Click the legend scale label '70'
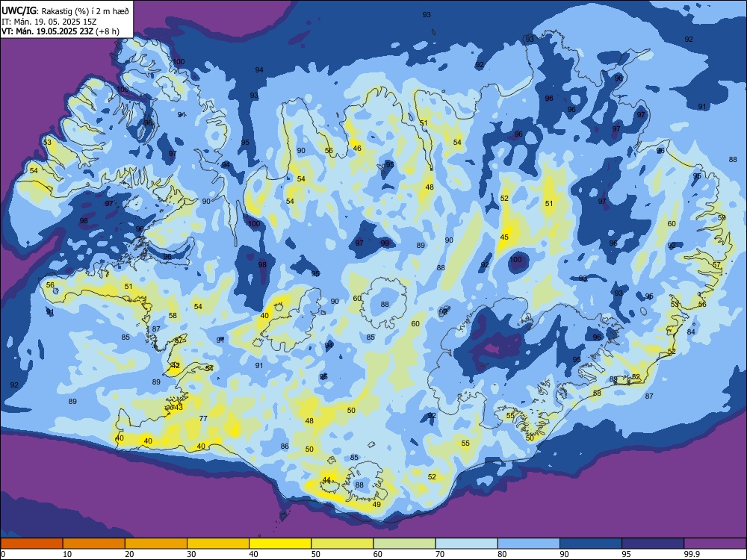The height and width of the screenshot is (560, 747). 440,554
